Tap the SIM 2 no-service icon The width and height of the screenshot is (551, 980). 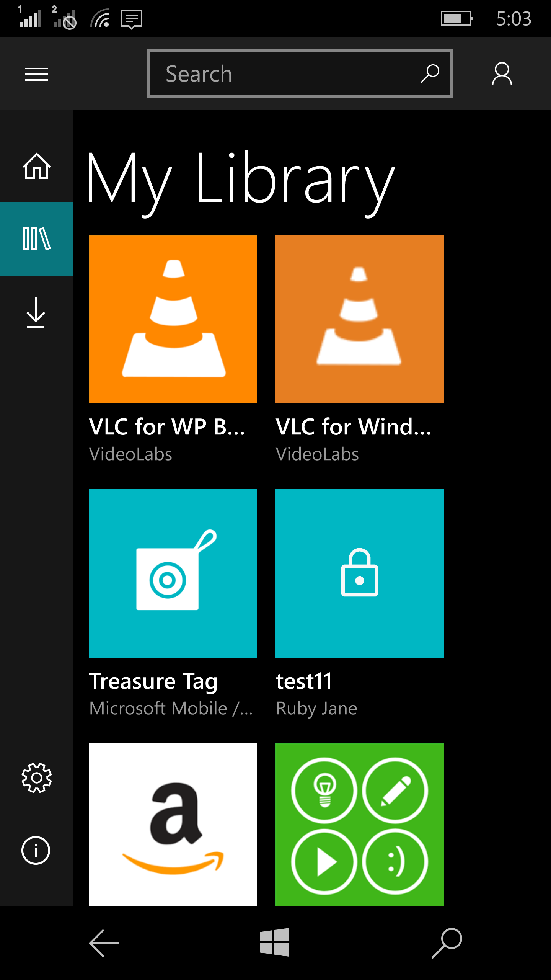click(x=64, y=18)
